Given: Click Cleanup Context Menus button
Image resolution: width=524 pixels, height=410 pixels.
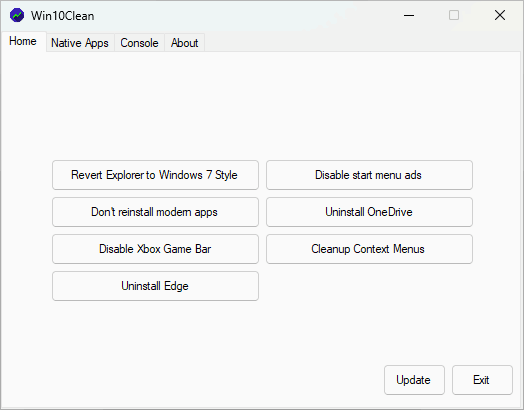Looking at the screenshot, I should pos(369,249).
